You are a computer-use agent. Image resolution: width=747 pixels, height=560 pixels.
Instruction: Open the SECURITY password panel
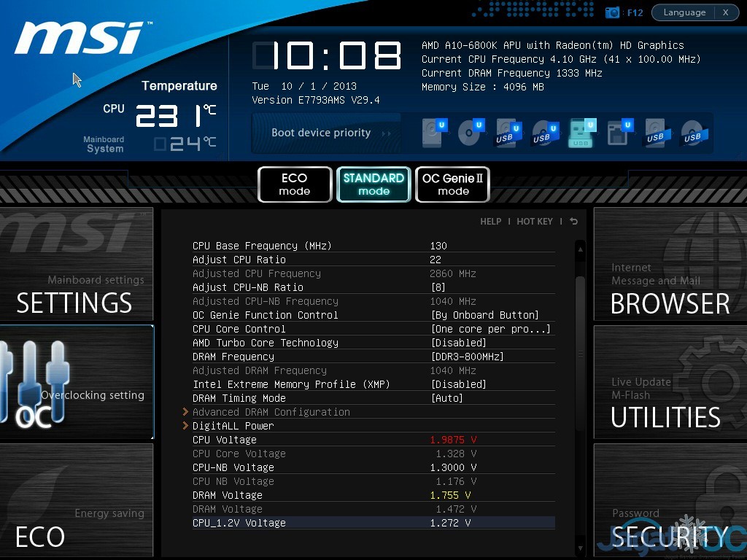click(670, 500)
